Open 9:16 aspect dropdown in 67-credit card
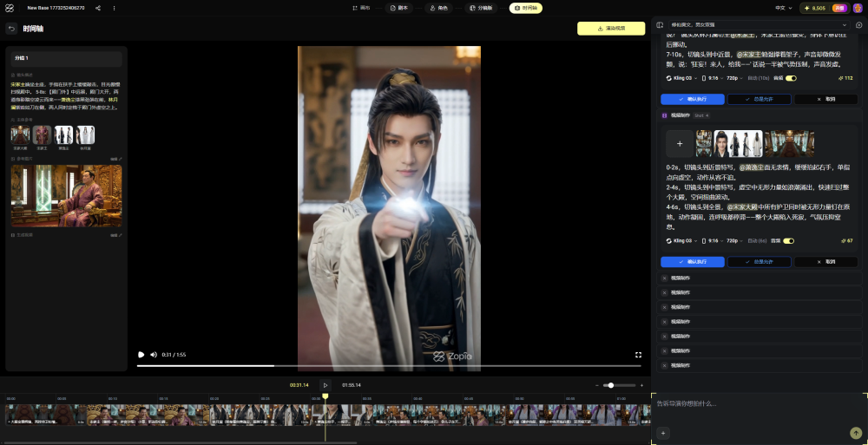This screenshot has height=445, width=868. (712, 241)
